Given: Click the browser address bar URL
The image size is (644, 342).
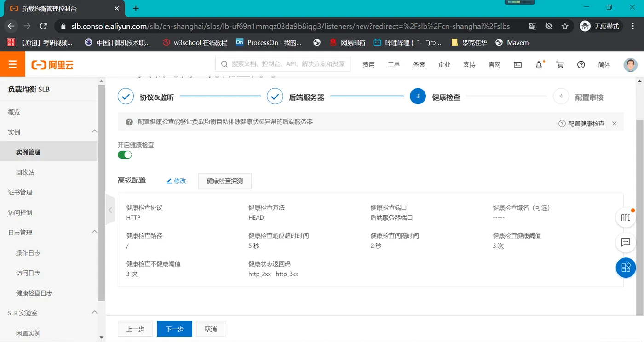Looking at the screenshot, I should tap(290, 26).
